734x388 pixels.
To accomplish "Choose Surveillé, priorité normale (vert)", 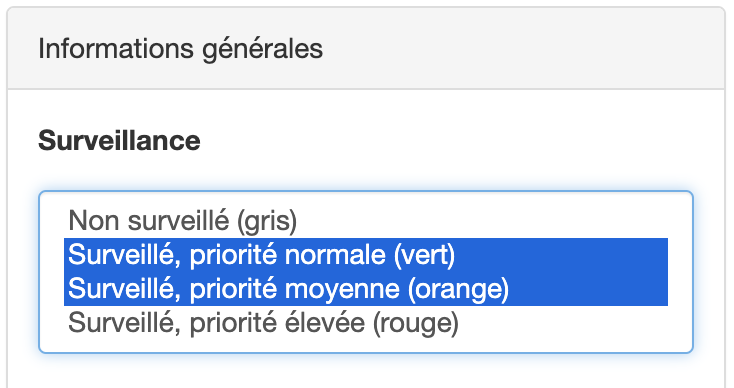I will pyautogui.click(x=366, y=255).
